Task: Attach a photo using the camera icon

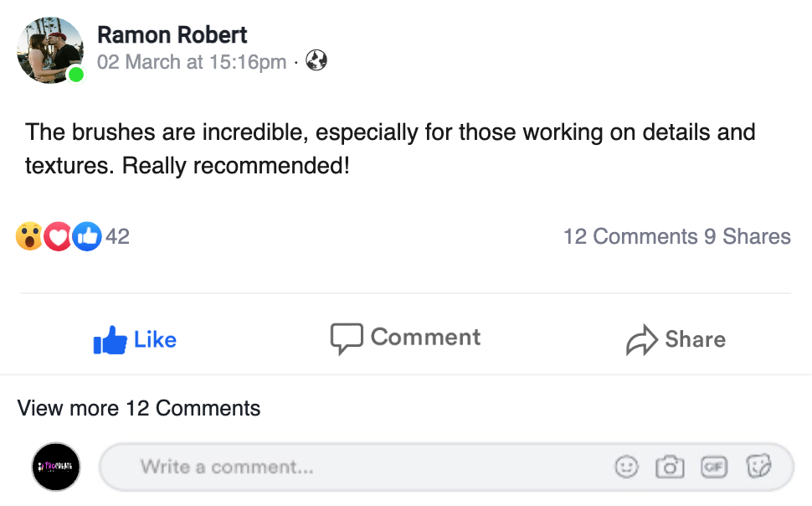Action: pyautogui.click(x=670, y=467)
